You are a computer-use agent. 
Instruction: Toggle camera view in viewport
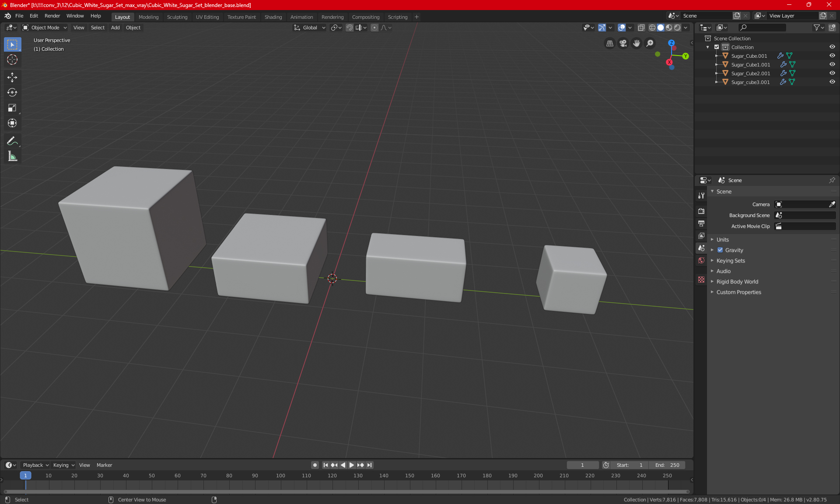click(623, 43)
